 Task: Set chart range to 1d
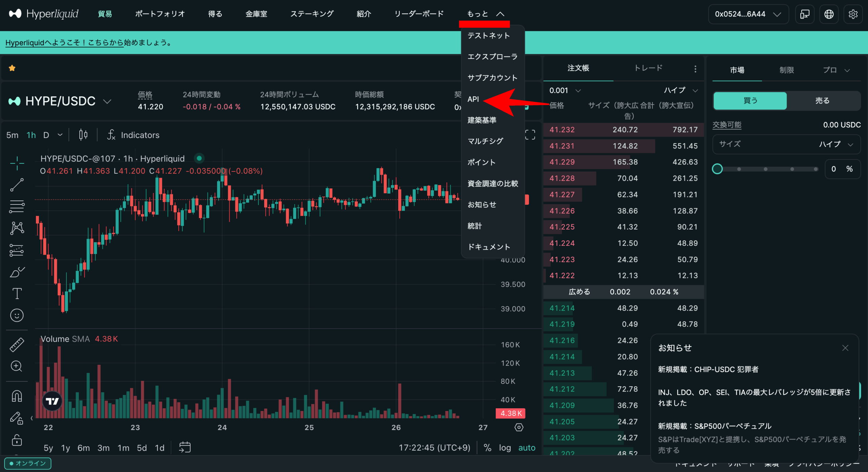[159, 448]
